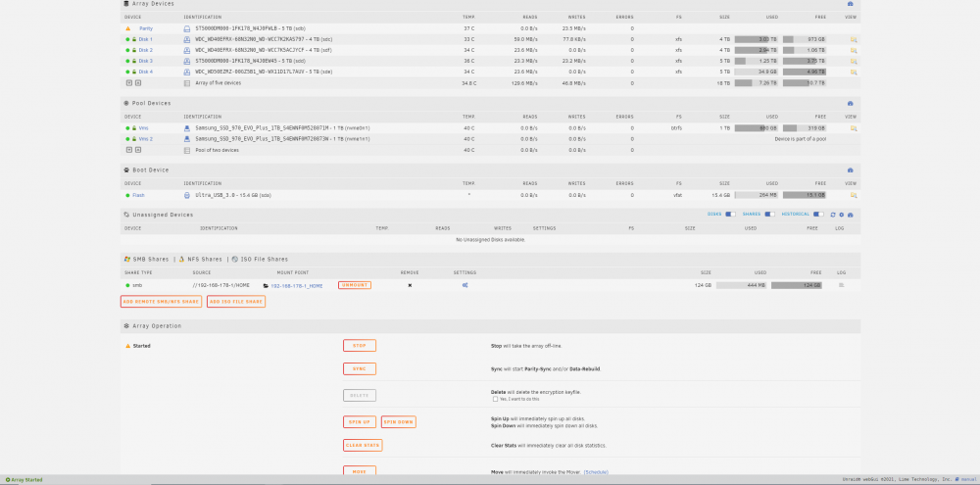
Task: Toggle the HISTORICAL switch
Action: coord(818,215)
